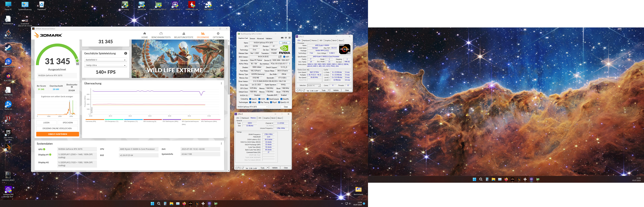This screenshot has width=644, height=207.
Task: Toggle the Ray Tracing checkbox in GPU-Z
Action: pos(259,102)
